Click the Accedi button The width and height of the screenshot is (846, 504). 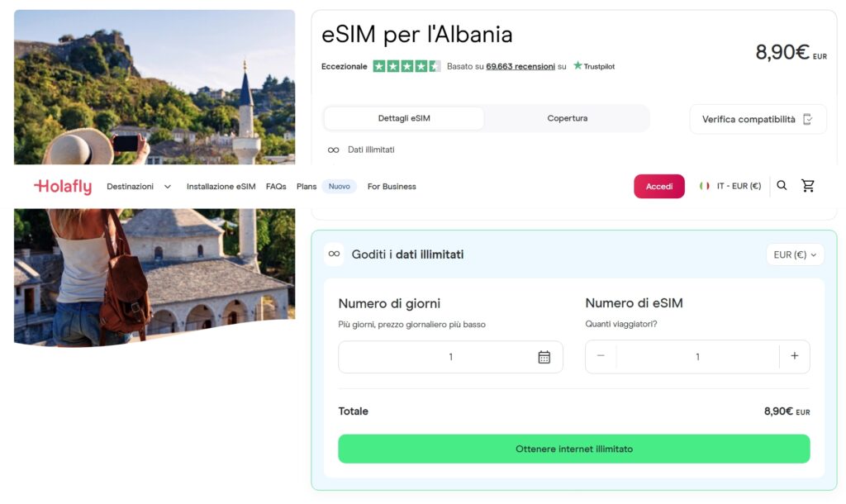[658, 186]
